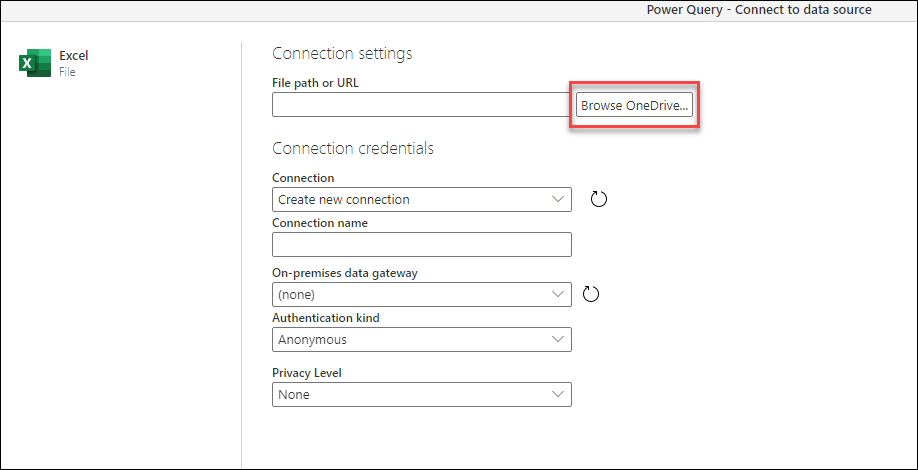Open the Connection dropdown showing Create new connection

click(422, 200)
